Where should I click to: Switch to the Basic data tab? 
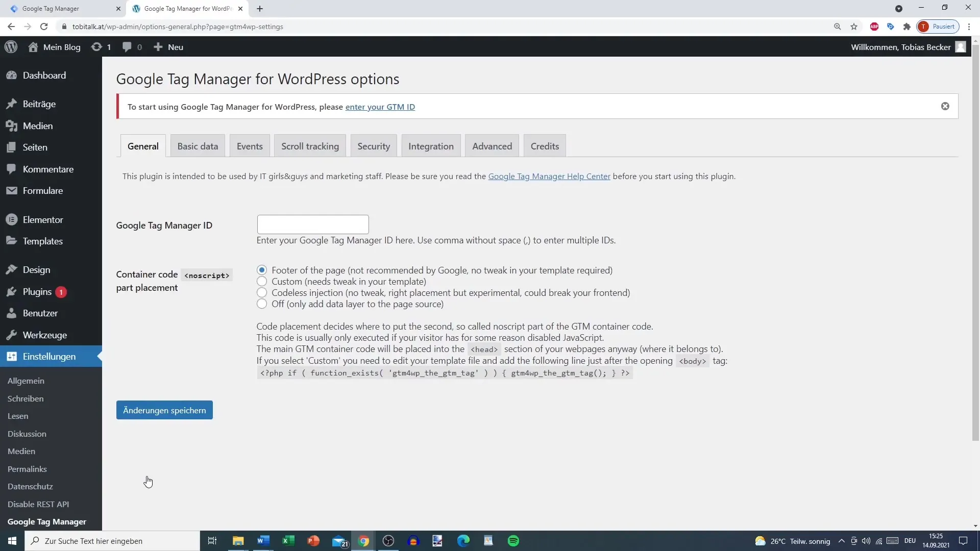click(x=198, y=146)
